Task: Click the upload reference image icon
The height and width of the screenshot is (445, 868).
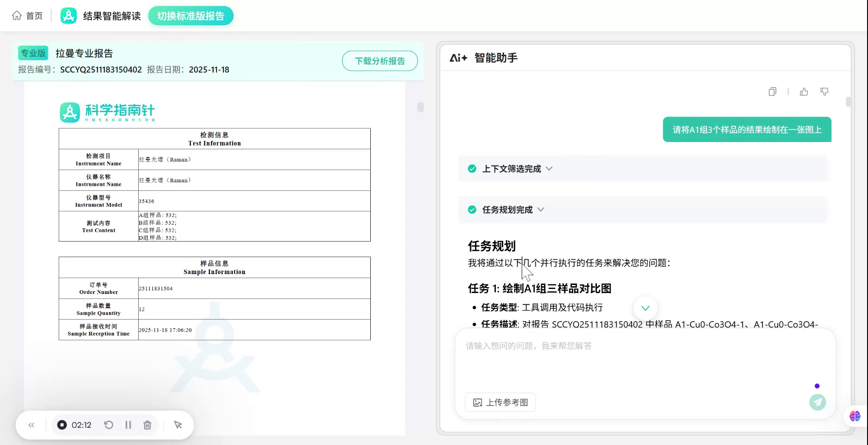Action: tap(478, 402)
